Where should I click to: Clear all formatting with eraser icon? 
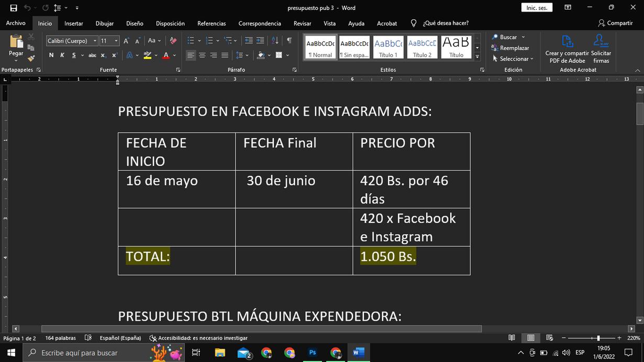coord(173,41)
